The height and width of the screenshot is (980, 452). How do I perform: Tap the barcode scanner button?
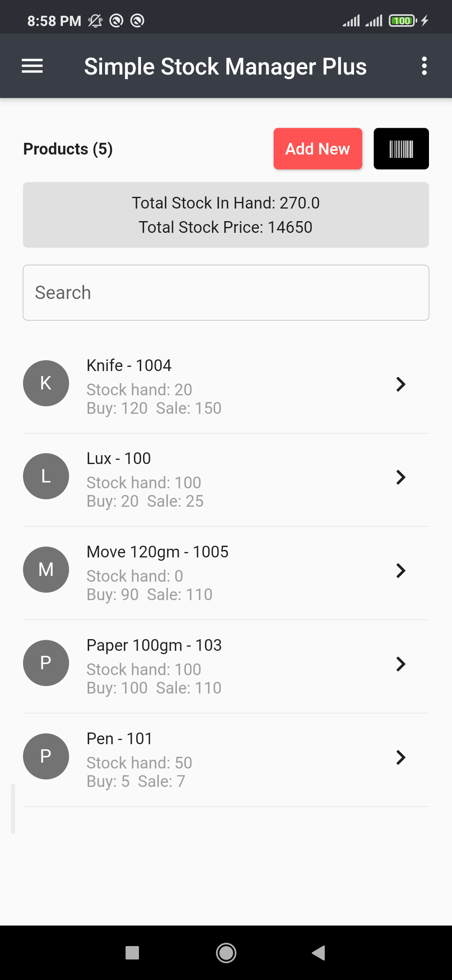click(x=401, y=149)
